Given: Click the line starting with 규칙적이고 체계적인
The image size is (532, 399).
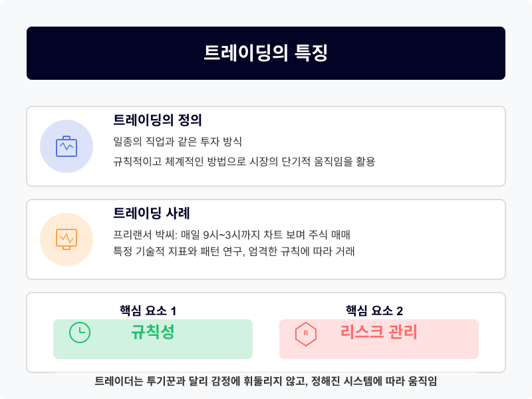Looking at the screenshot, I should point(244,162).
